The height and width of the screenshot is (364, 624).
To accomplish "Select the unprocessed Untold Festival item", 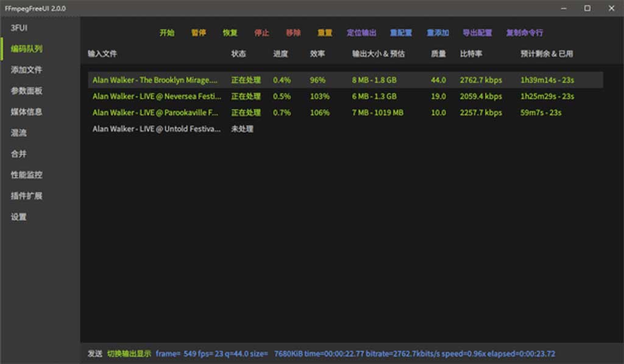I will [156, 129].
